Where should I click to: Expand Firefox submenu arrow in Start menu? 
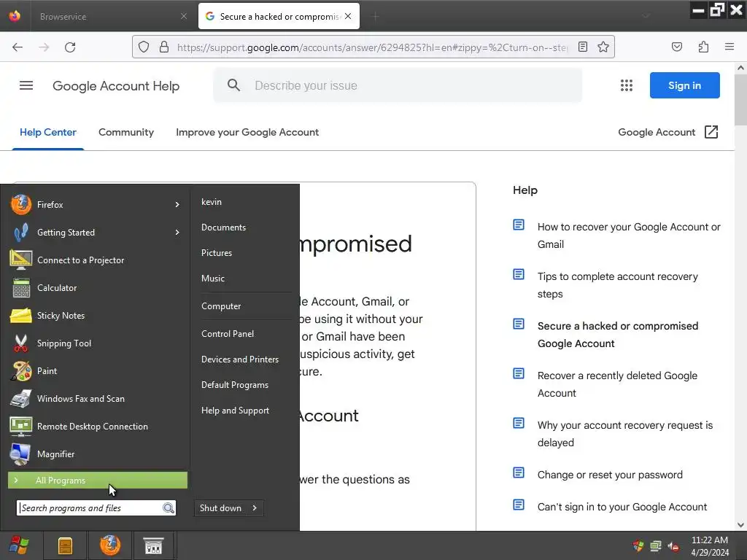coord(177,204)
